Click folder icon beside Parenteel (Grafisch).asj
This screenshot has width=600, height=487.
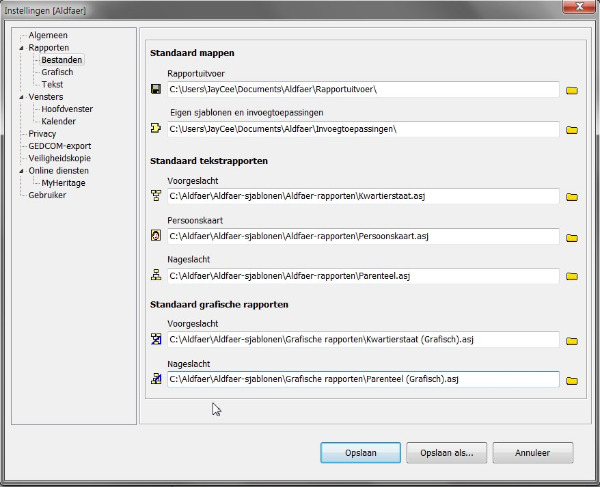(573, 381)
